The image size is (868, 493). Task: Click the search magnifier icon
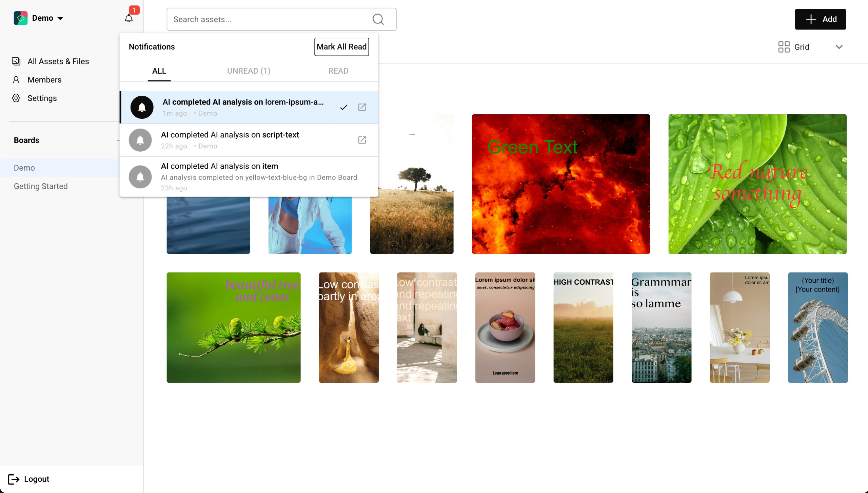tap(378, 19)
